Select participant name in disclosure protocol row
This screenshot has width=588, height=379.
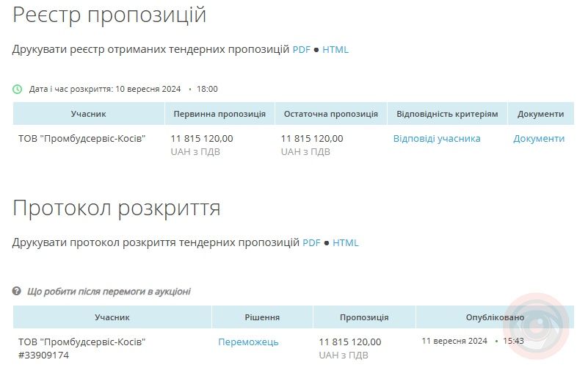tap(81, 342)
